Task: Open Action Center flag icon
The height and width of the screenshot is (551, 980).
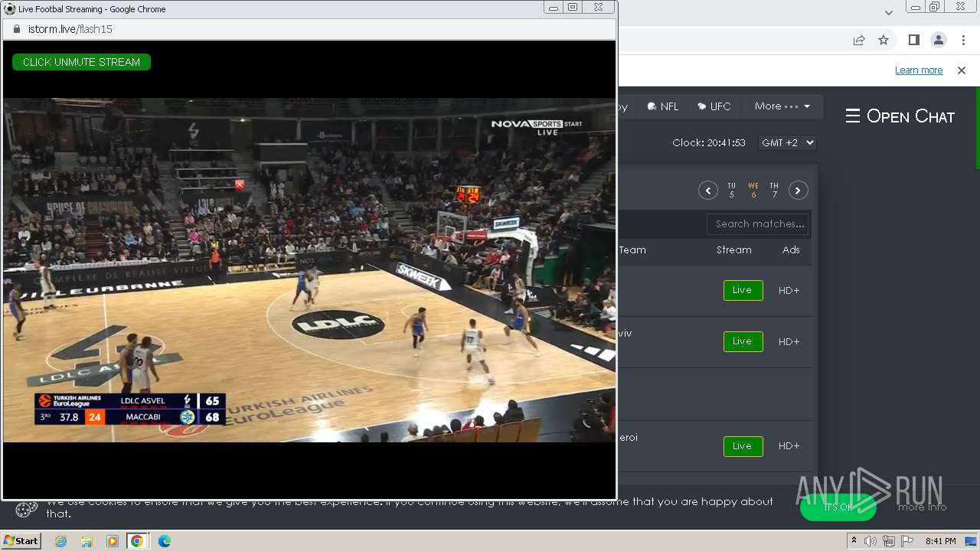Action: click(907, 541)
